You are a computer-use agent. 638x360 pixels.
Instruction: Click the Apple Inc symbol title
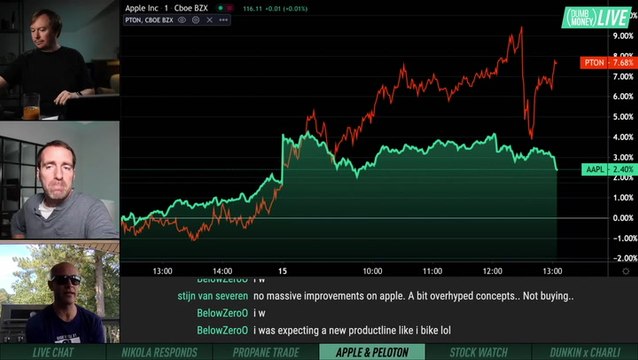click(x=142, y=8)
